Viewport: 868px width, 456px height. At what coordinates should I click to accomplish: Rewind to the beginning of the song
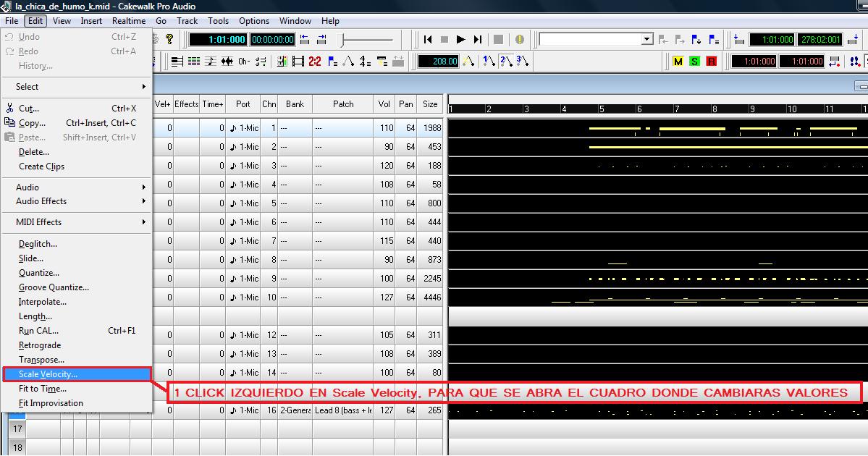coord(427,39)
